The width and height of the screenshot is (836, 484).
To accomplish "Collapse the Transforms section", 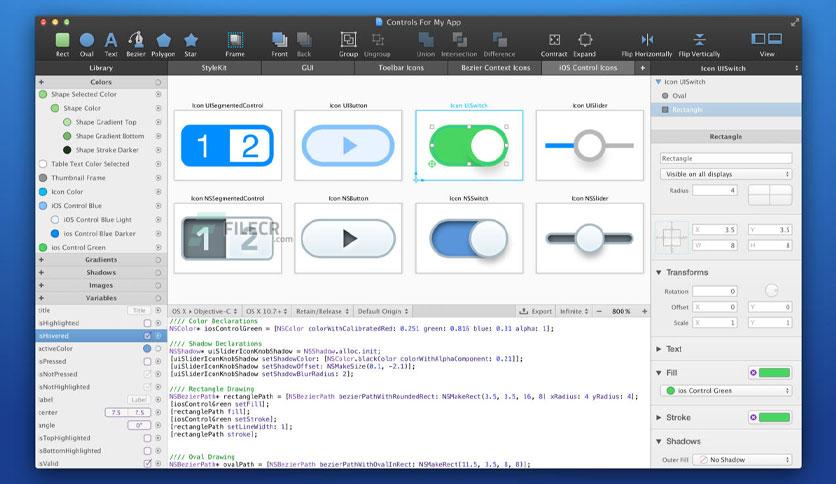I will [x=659, y=272].
